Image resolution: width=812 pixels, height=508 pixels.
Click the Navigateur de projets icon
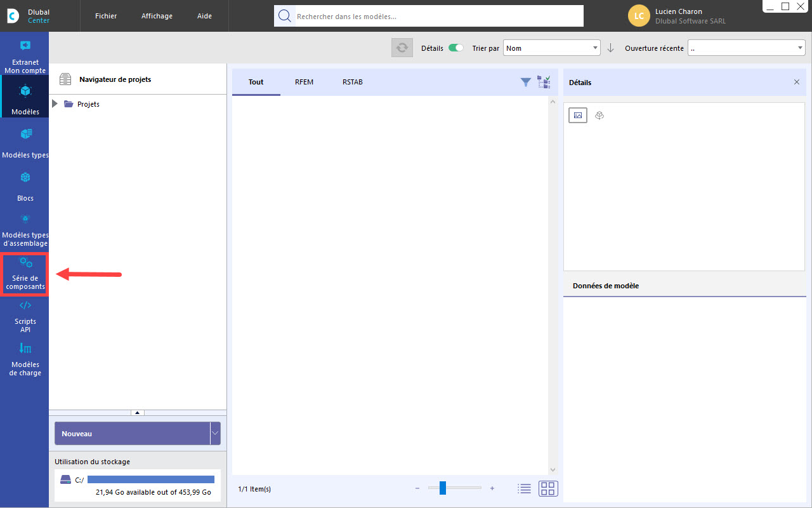click(65, 79)
